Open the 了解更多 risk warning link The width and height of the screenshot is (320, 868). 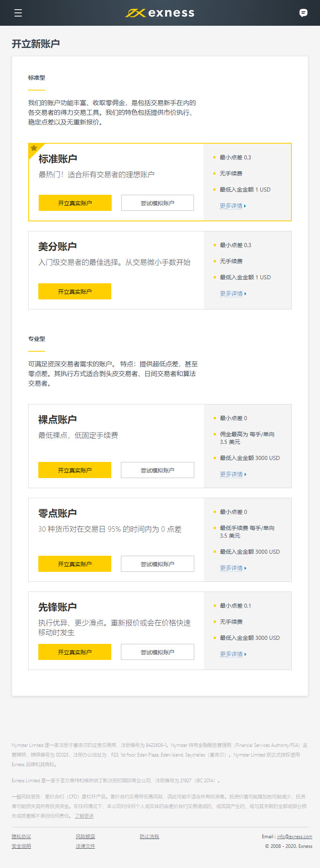[84, 816]
